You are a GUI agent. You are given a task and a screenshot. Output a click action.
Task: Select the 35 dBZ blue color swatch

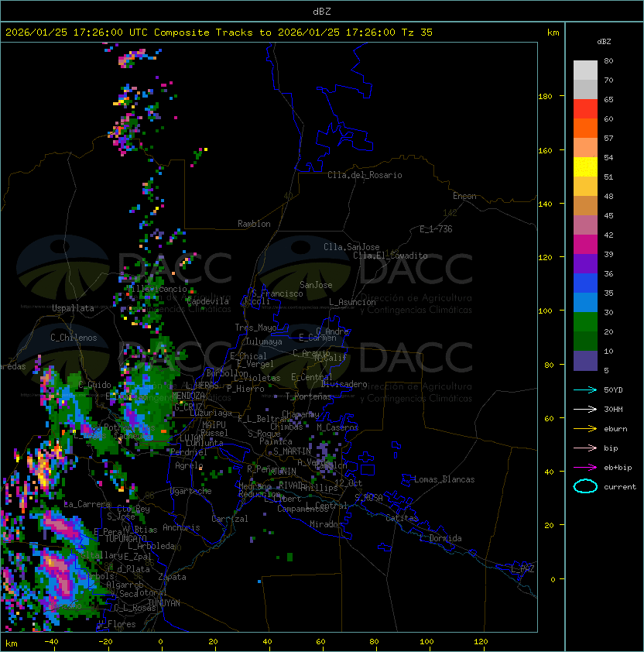(585, 303)
